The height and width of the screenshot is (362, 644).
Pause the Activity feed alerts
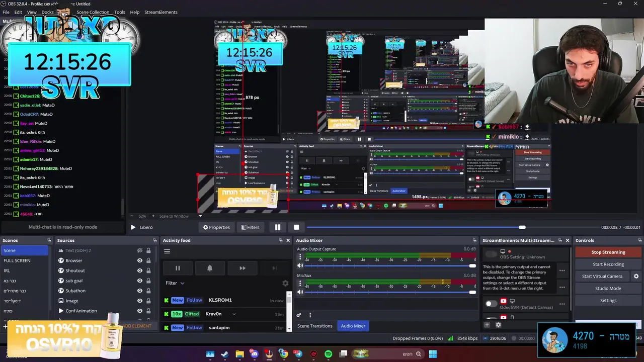tap(178, 268)
